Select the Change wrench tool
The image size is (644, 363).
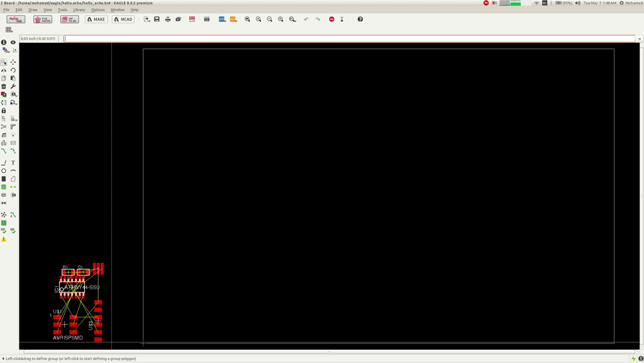(x=13, y=86)
